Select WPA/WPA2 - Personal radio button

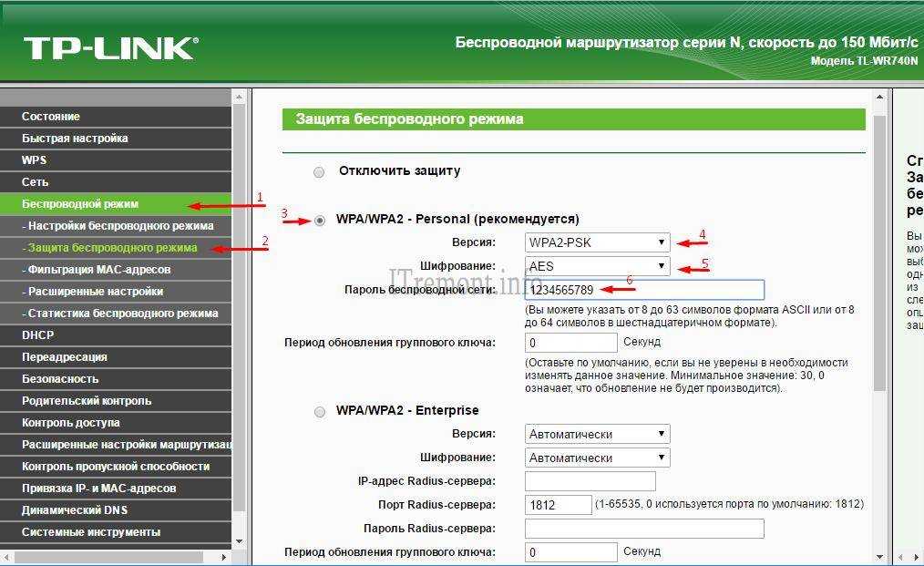[x=319, y=220]
